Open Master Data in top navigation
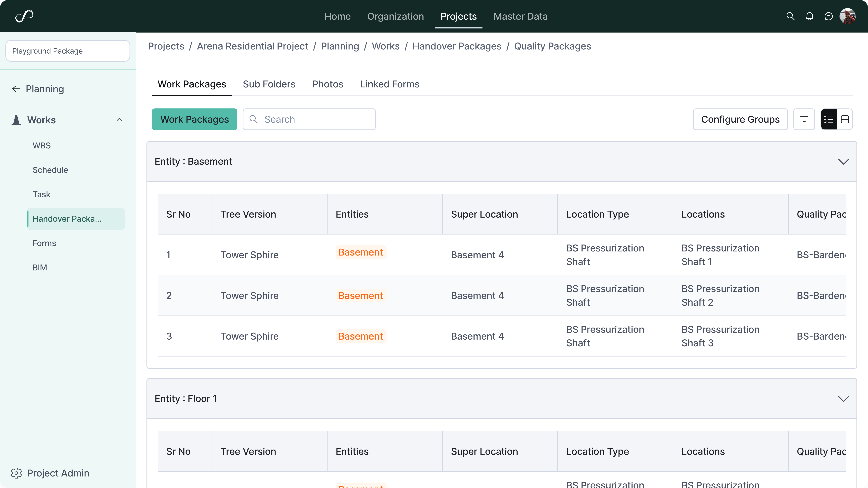The height and width of the screenshot is (488, 868). [x=520, y=16]
